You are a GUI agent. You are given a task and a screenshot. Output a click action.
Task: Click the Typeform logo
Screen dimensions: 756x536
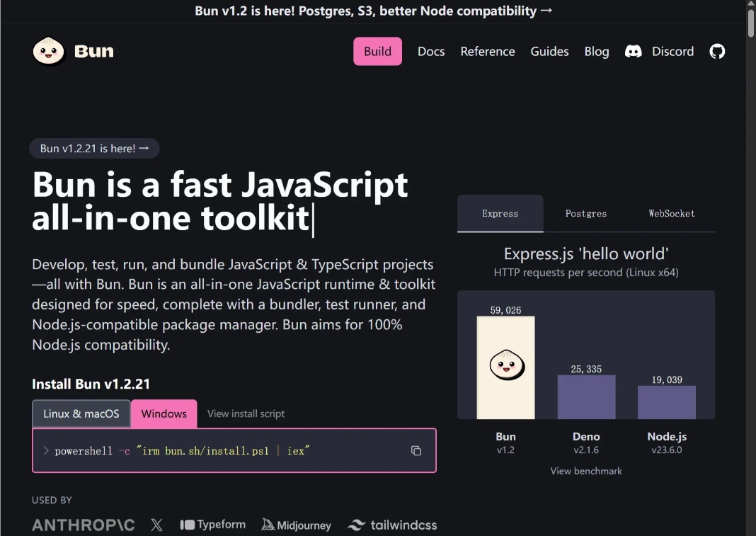pyautogui.click(x=212, y=525)
